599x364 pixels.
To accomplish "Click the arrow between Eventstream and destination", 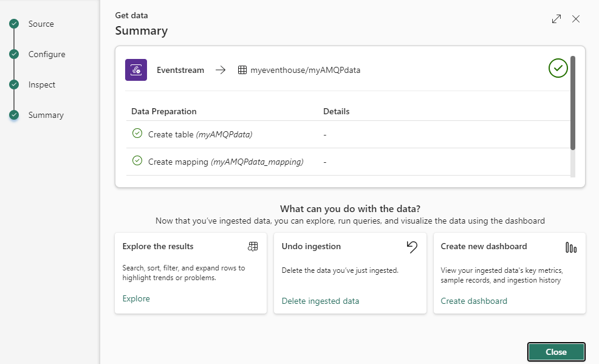I will click(x=221, y=70).
